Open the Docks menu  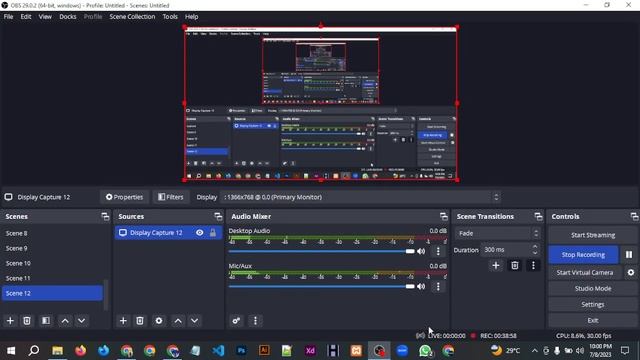[68, 17]
